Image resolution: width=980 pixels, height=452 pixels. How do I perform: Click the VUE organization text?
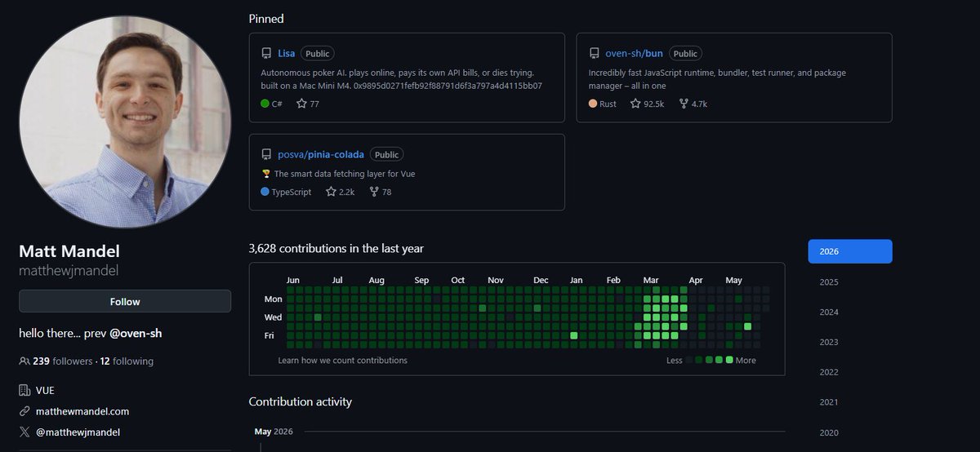(x=45, y=391)
